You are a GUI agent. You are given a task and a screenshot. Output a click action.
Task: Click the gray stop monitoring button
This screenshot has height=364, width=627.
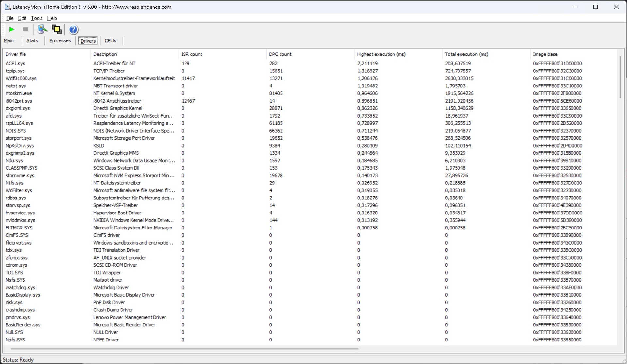(25, 29)
